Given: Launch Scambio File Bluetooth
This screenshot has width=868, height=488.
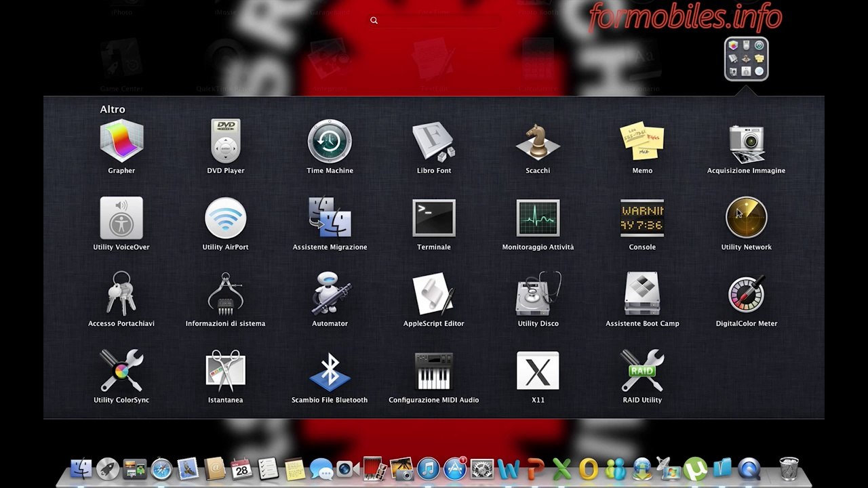Looking at the screenshot, I should coord(330,371).
